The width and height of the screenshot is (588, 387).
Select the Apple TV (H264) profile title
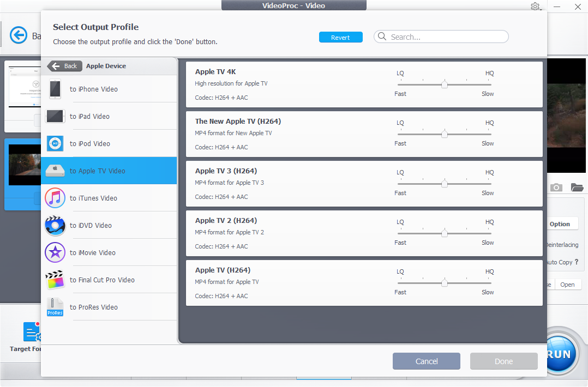223,270
